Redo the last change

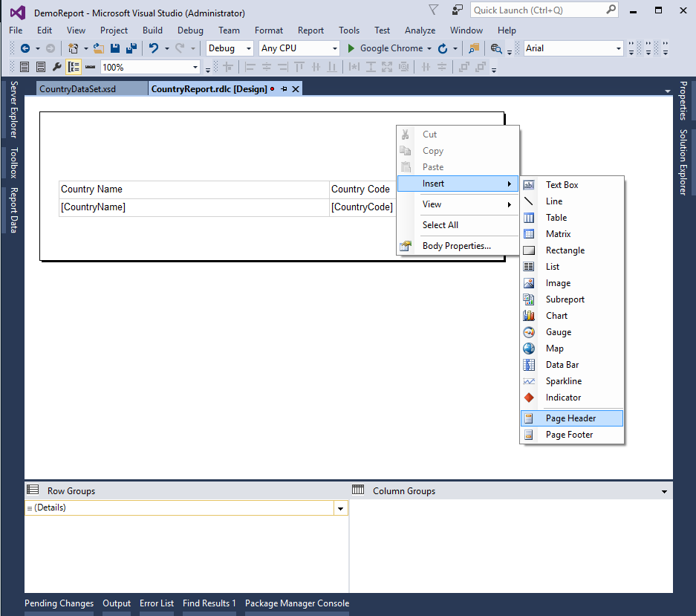pyautogui.click(x=180, y=48)
